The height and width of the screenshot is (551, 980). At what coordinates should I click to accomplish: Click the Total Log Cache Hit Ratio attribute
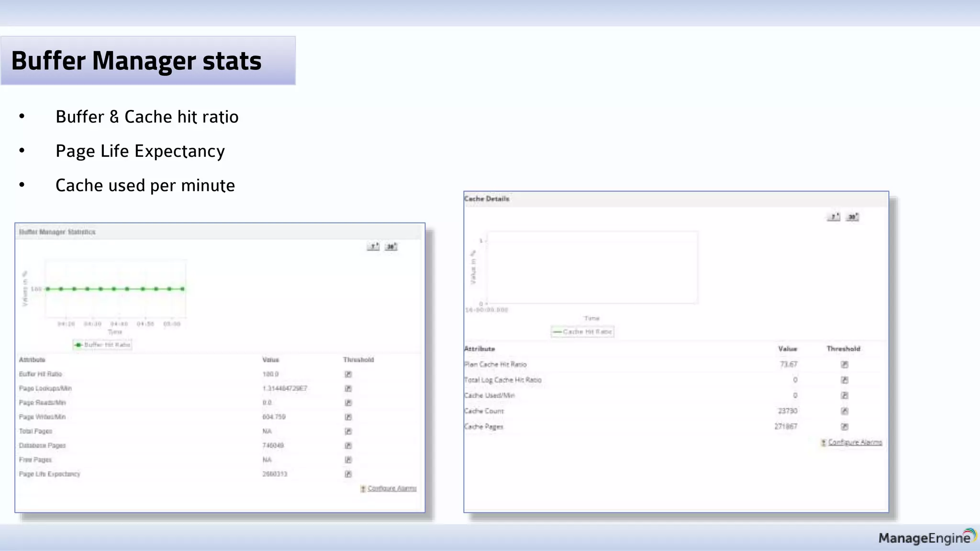point(503,380)
